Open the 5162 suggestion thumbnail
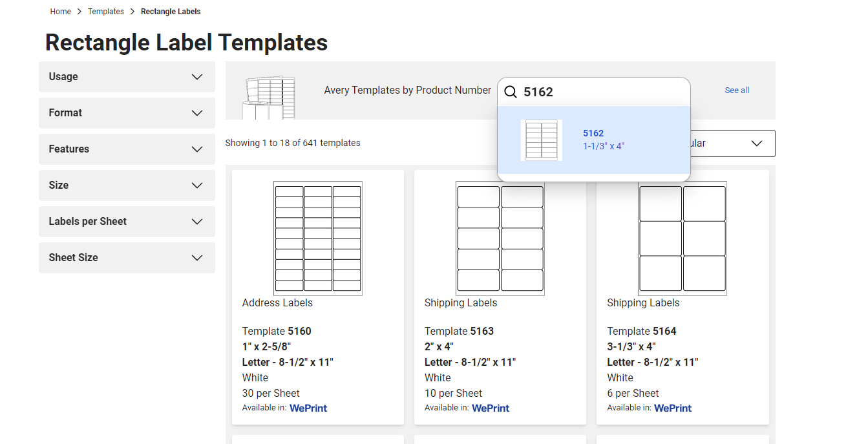 (542, 140)
